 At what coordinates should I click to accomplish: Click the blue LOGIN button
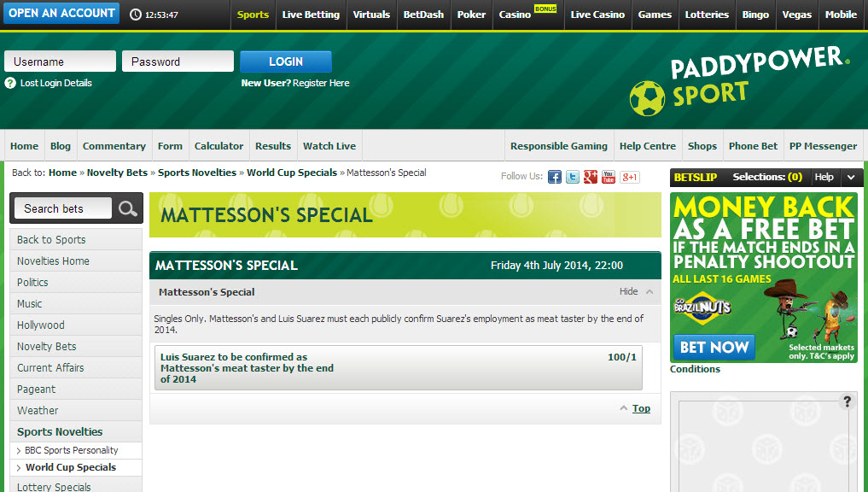286,61
